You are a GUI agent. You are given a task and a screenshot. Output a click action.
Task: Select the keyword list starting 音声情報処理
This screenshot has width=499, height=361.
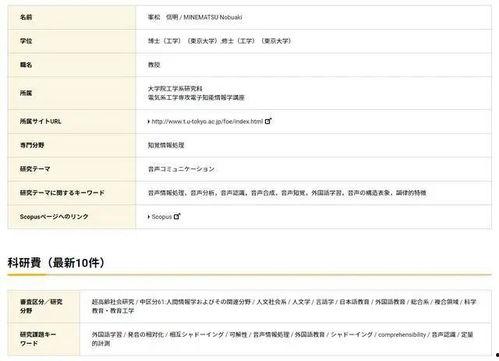point(287,193)
